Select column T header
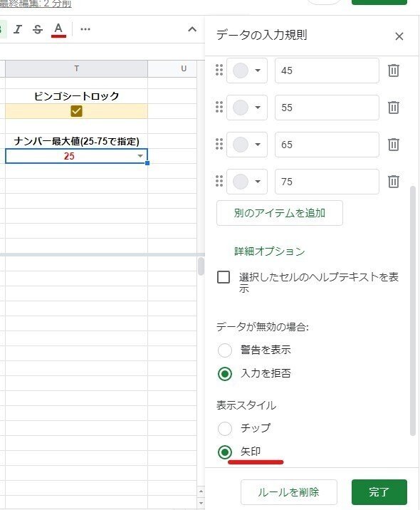 pyautogui.click(x=76, y=68)
